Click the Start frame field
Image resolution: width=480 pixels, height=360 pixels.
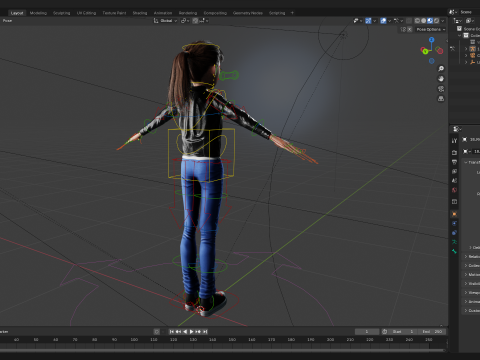[403, 332]
